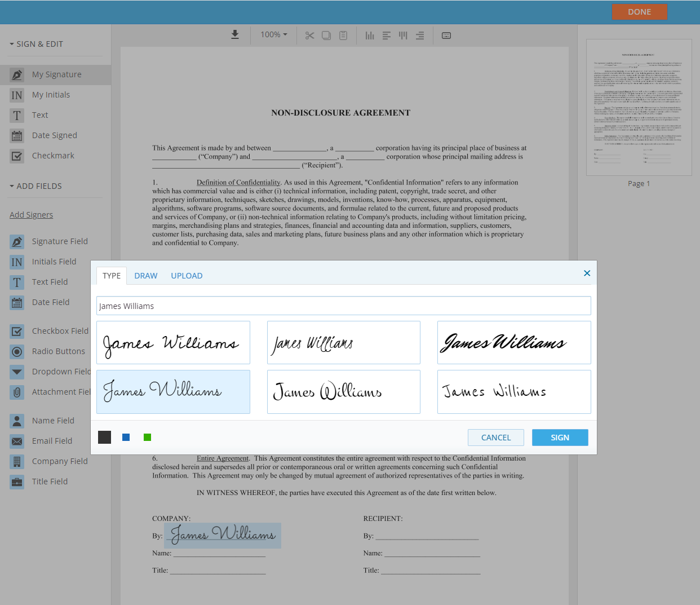Collapse the SIGN & EDIT section
700x605 pixels.
click(37, 43)
